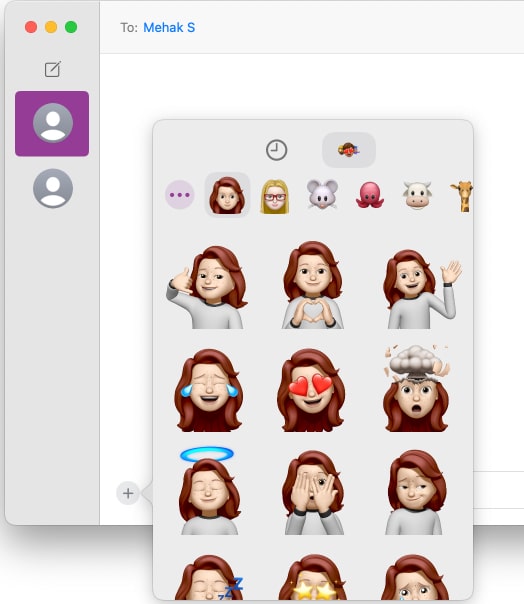524x604 pixels.
Task: Send the heart eyes Memoji sticker
Action: pyautogui.click(x=311, y=390)
